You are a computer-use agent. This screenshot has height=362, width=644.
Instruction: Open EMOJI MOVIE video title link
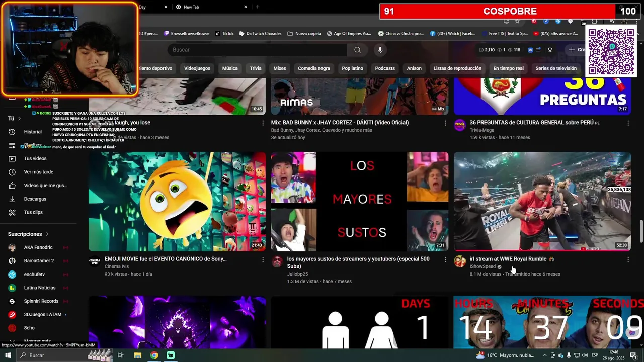[x=166, y=259]
